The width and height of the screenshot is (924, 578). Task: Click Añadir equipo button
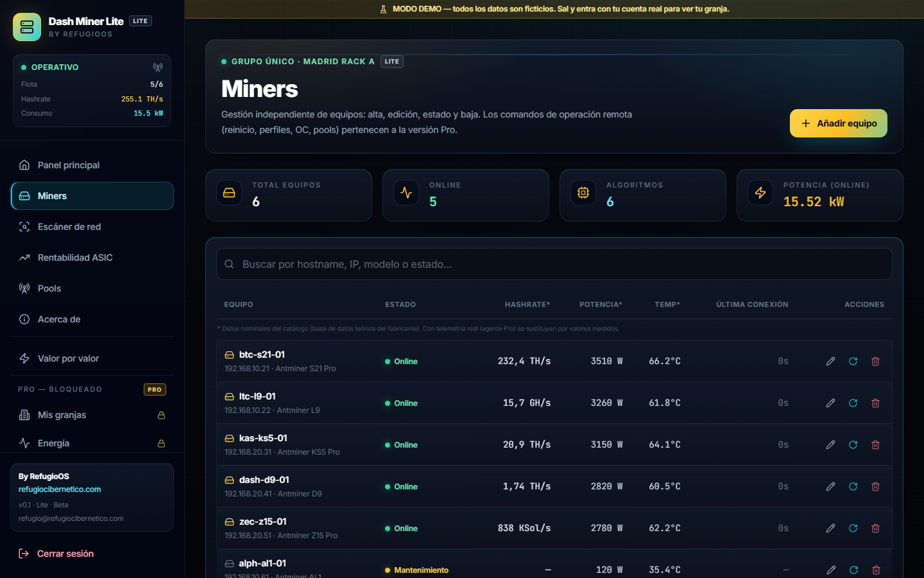839,123
